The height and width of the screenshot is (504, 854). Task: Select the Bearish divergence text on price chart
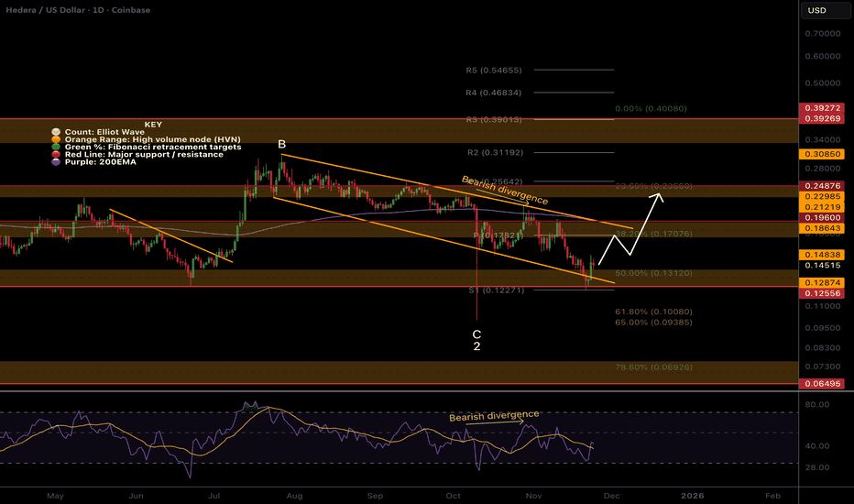click(504, 191)
